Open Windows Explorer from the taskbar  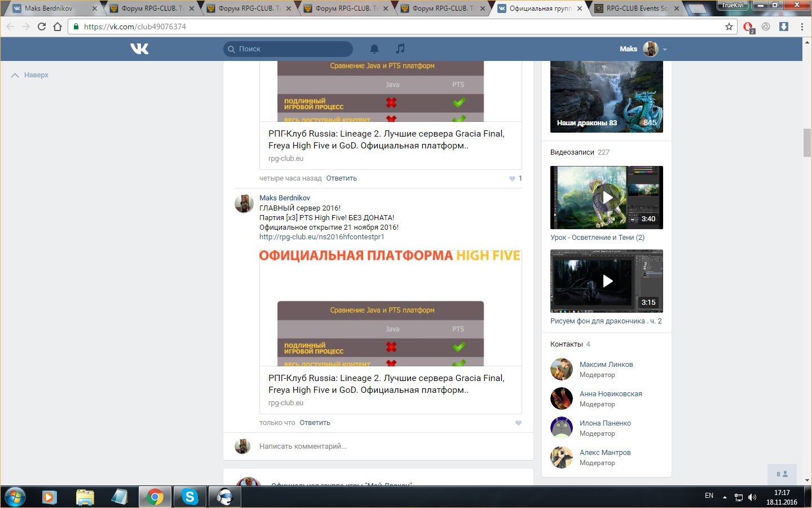coord(85,497)
